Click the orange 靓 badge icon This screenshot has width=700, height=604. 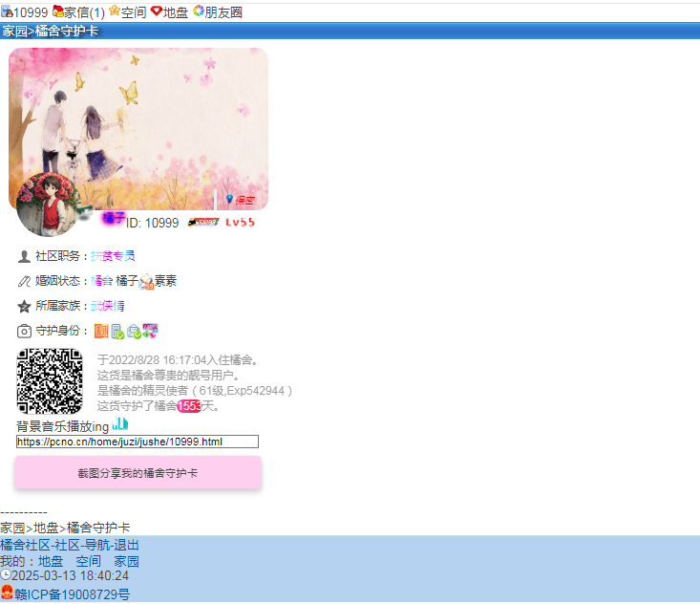point(101,331)
